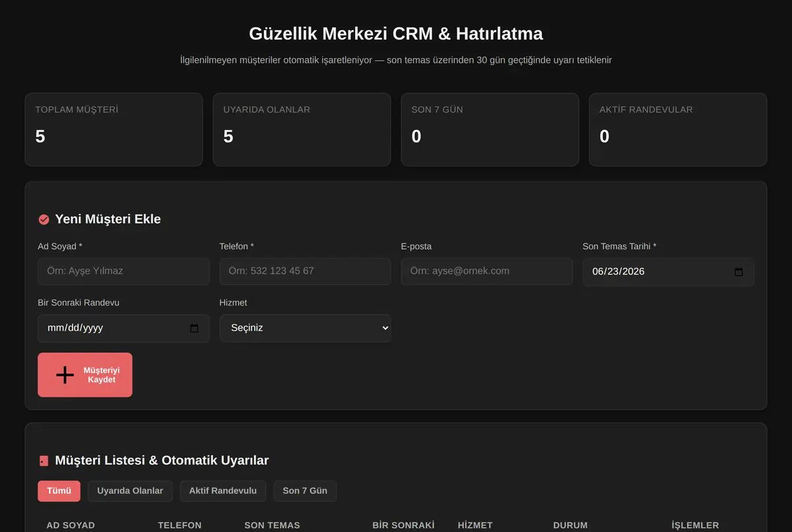Click the Aktif Randevular stat card
Image resolution: width=792 pixels, height=532 pixels.
[678, 129]
